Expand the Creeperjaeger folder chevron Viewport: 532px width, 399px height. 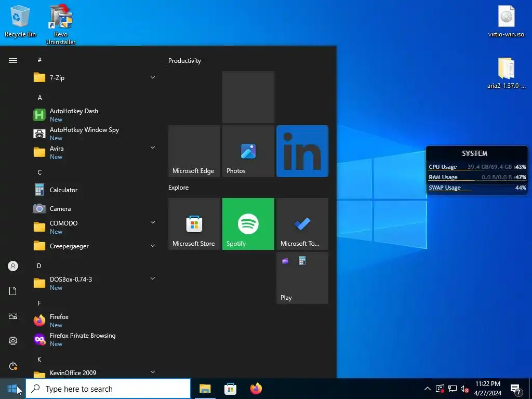(x=153, y=245)
